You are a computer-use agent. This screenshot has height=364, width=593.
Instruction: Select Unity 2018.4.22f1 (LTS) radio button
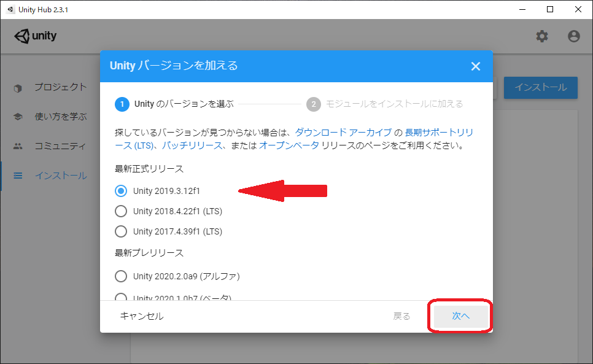click(121, 211)
